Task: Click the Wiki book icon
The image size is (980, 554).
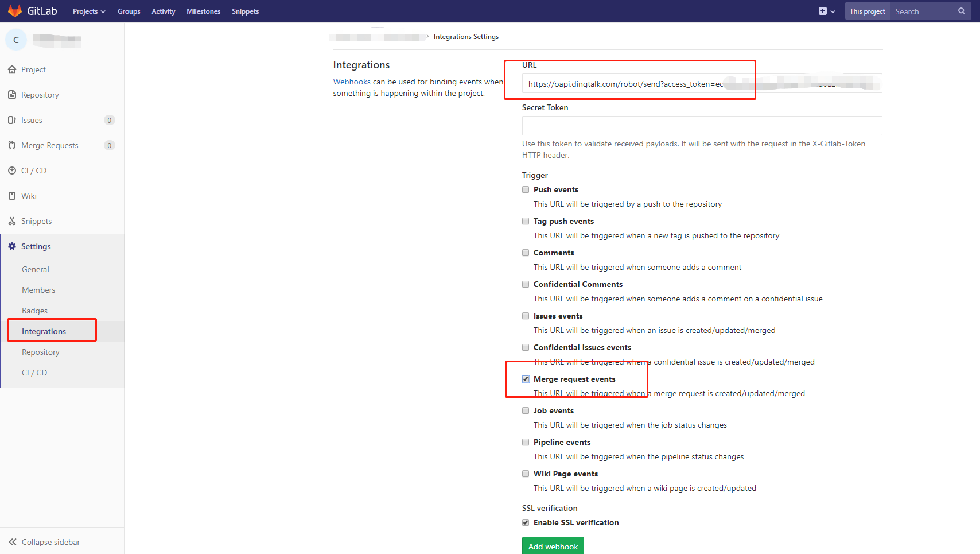Action: (12, 196)
